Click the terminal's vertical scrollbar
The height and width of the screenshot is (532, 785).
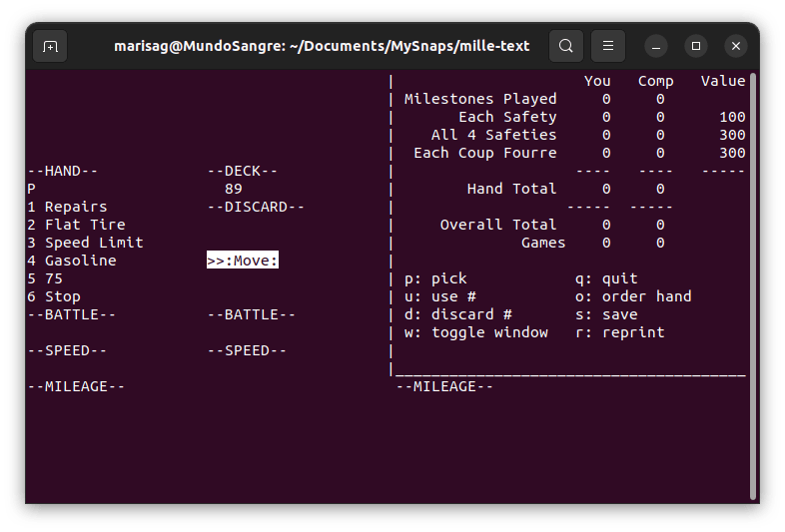coord(752,286)
